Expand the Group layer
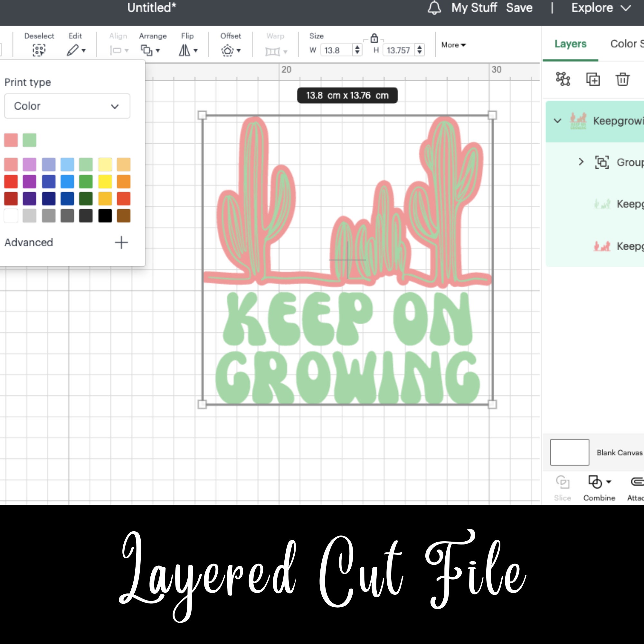 coord(581,162)
